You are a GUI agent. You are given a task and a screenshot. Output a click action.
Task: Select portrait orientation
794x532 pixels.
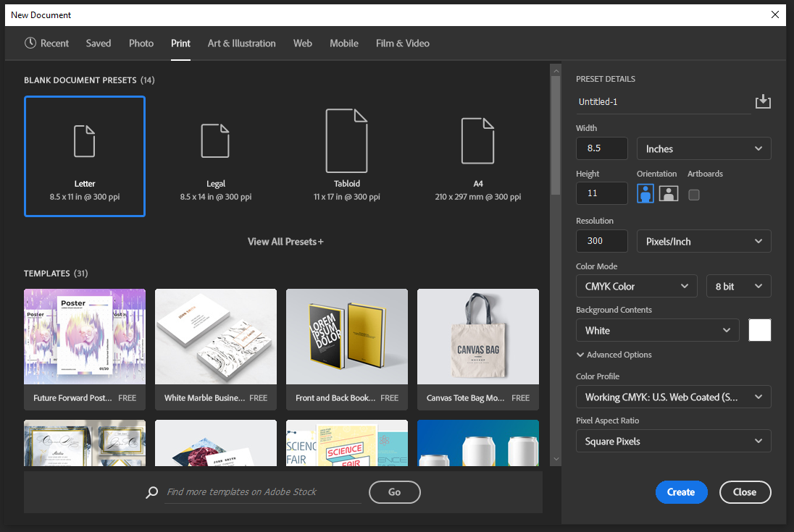point(645,193)
